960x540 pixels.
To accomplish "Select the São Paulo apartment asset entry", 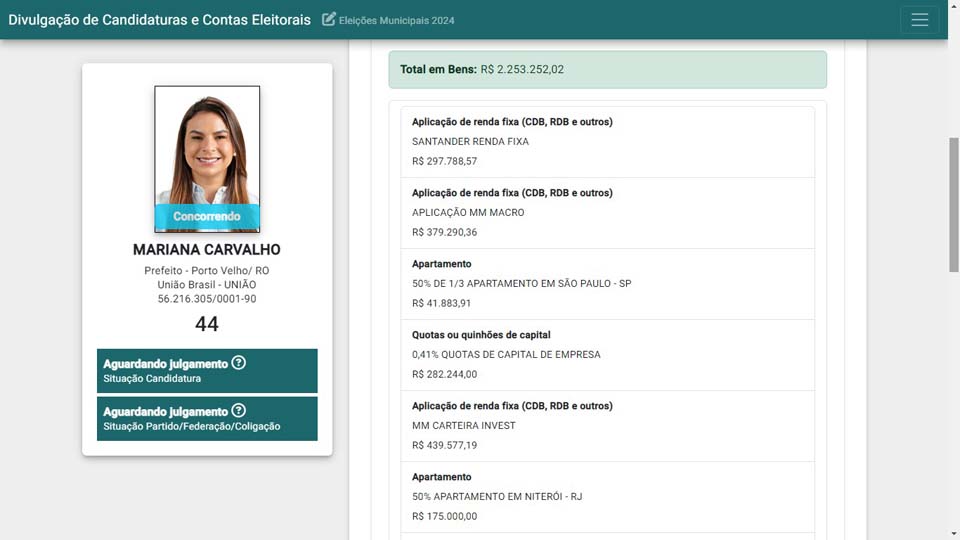I will pos(607,284).
